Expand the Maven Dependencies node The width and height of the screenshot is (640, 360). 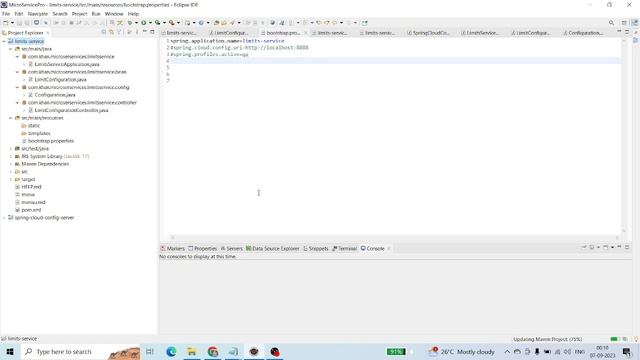click(x=11, y=164)
